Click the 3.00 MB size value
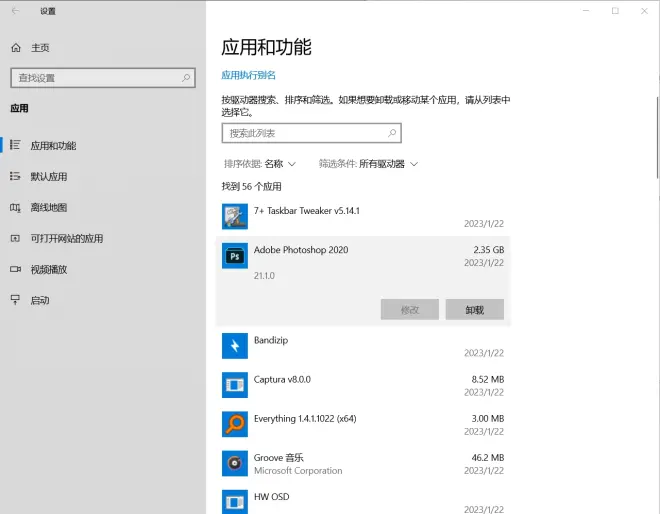Screen dimensions: 660x514 coord(487,418)
